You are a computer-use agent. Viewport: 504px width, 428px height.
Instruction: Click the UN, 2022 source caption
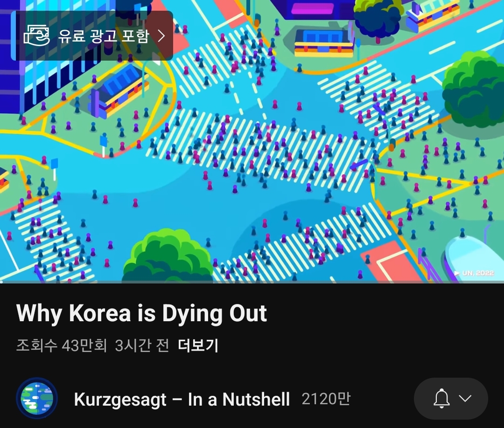(478, 273)
